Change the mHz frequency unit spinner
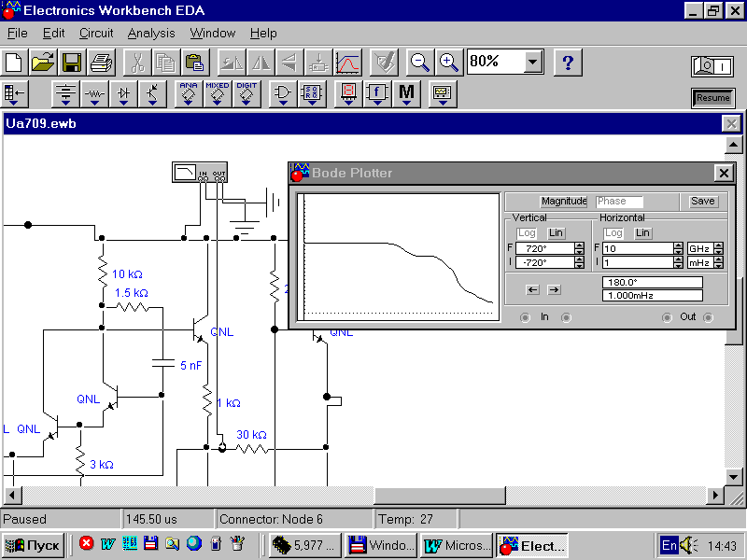The height and width of the screenshot is (560, 747). pos(719,262)
